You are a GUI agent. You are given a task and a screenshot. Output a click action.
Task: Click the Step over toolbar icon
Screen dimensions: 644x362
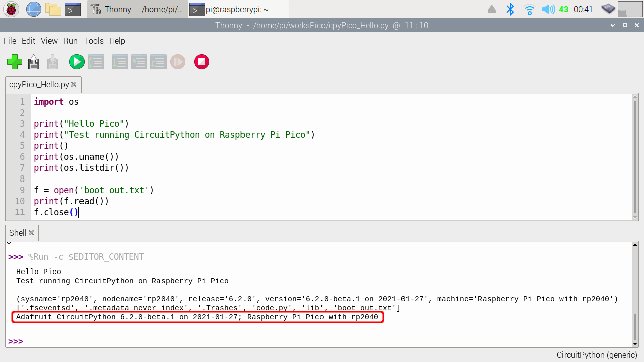tap(120, 62)
